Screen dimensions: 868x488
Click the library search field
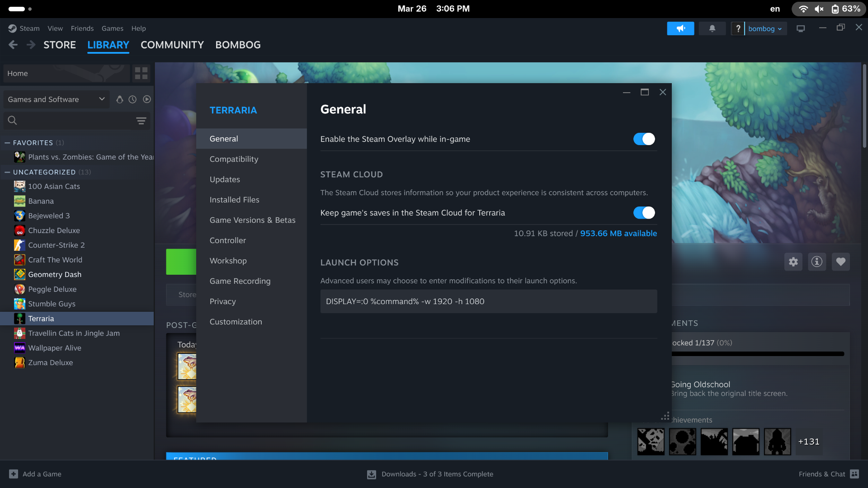[x=77, y=121]
